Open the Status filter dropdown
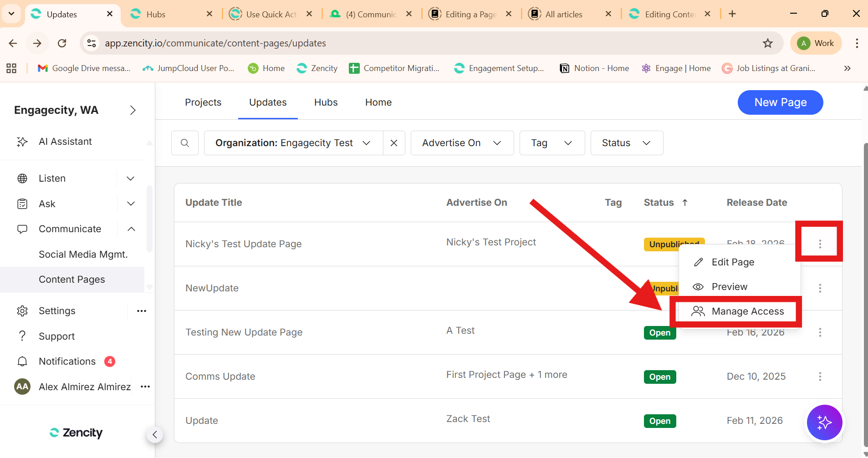 tap(626, 143)
